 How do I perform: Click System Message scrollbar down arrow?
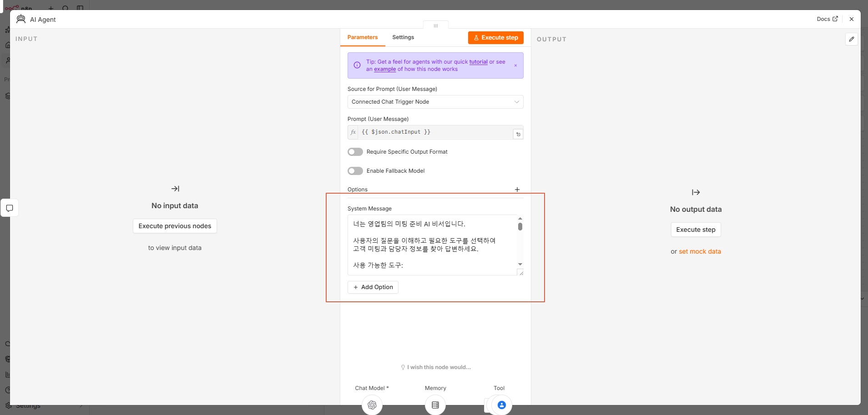click(x=520, y=264)
